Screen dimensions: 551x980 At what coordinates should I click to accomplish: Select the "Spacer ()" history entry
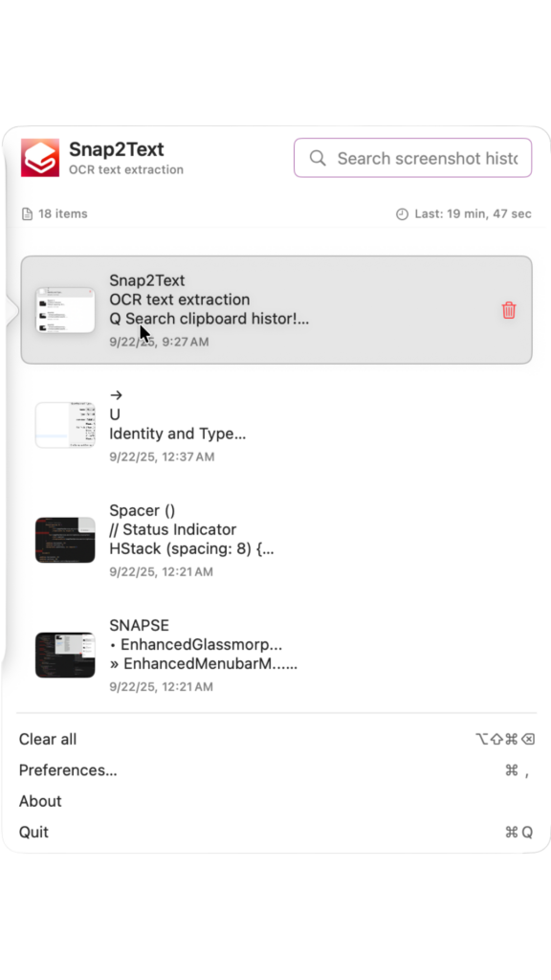[143, 510]
